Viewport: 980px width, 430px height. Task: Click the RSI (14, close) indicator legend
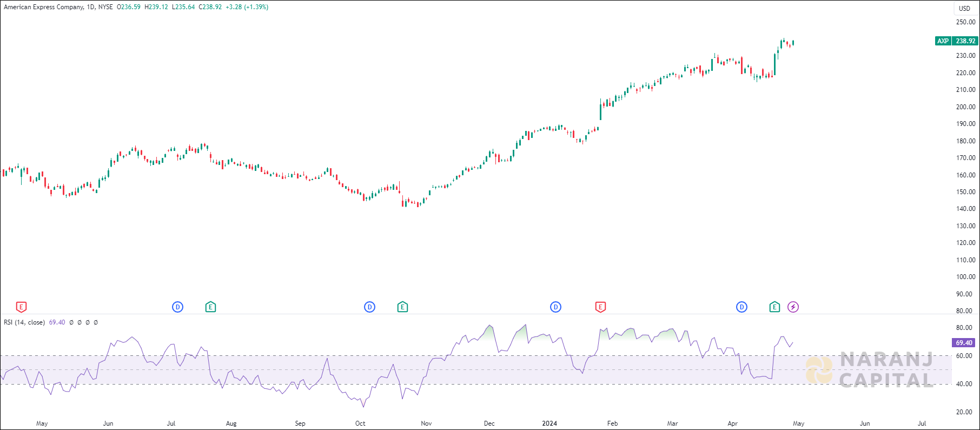click(x=24, y=322)
